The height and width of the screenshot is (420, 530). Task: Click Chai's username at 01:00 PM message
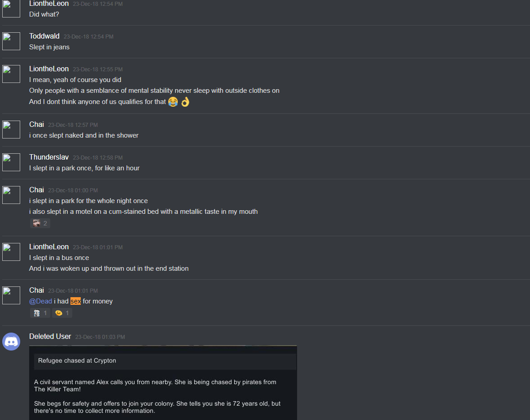coord(36,190)
